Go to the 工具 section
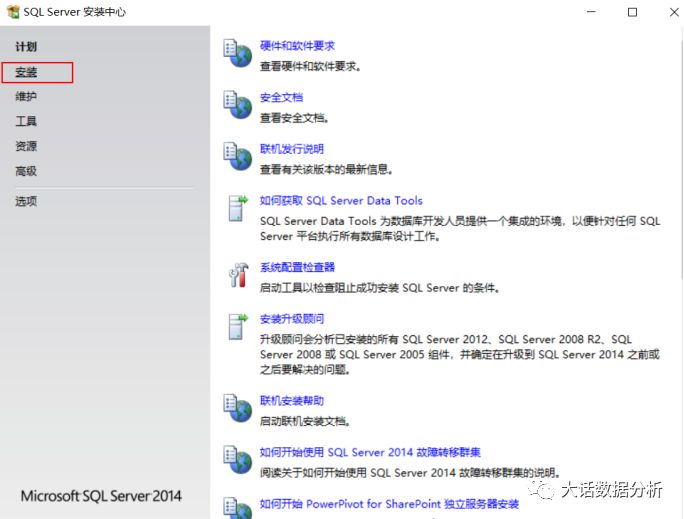The image size is (684, 519). (x=26, y=121)
